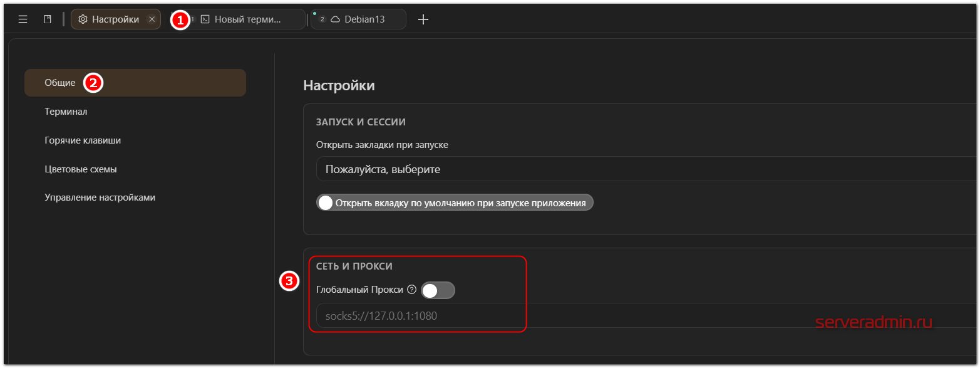The image size is (980, 368).
Task: Click the cloud icon on Debian13 tab
Action: coord(336,19)
